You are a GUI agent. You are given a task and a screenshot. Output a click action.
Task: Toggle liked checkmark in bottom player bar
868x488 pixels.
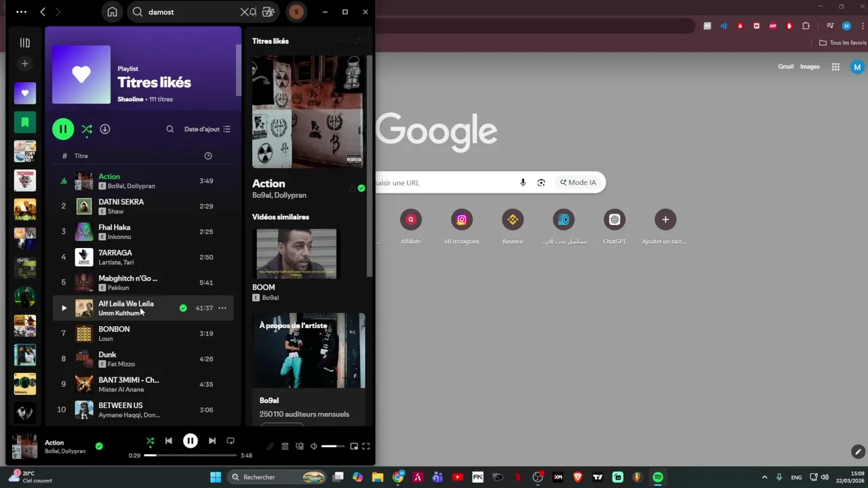[x=99, y=446]
